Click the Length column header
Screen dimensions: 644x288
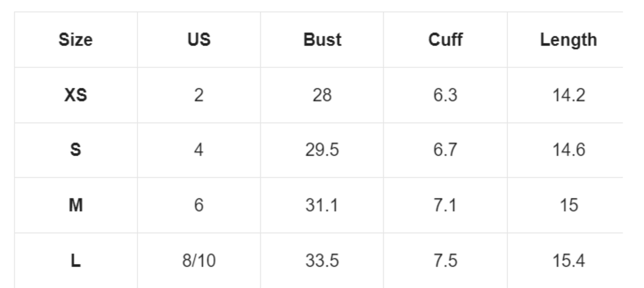click(x=569, y=40)
